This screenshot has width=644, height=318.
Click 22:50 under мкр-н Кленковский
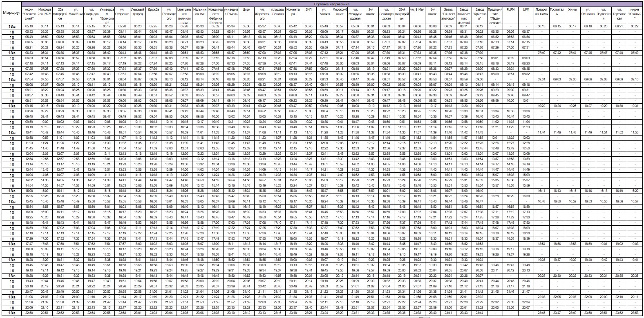[29, 313]
